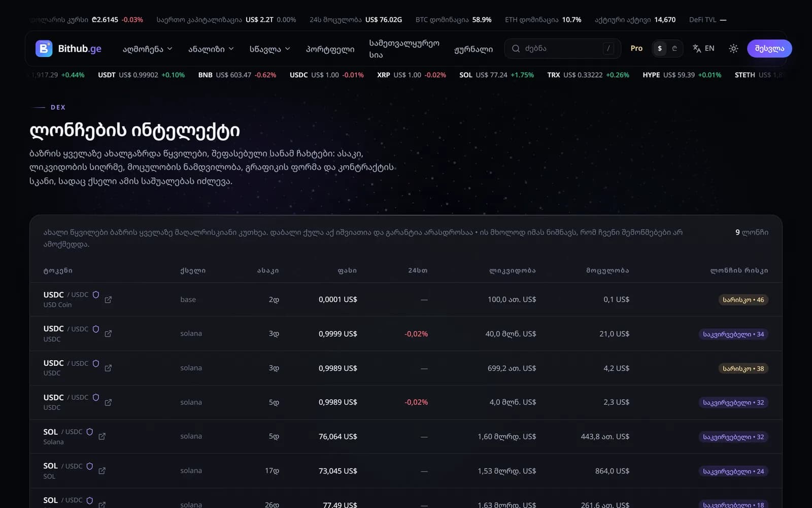Click the HYPE ticker item
The image size is (812, 508).
click(682, 75)
